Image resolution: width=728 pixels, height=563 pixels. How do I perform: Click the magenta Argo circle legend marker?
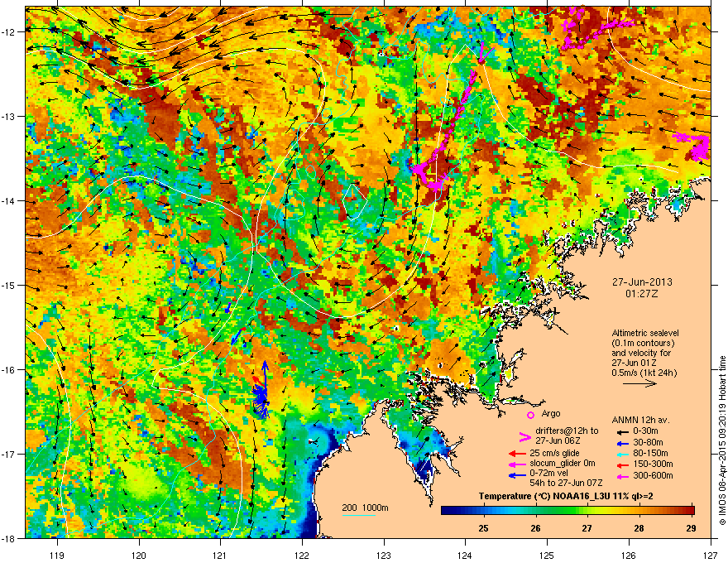(x=530, y=415)
